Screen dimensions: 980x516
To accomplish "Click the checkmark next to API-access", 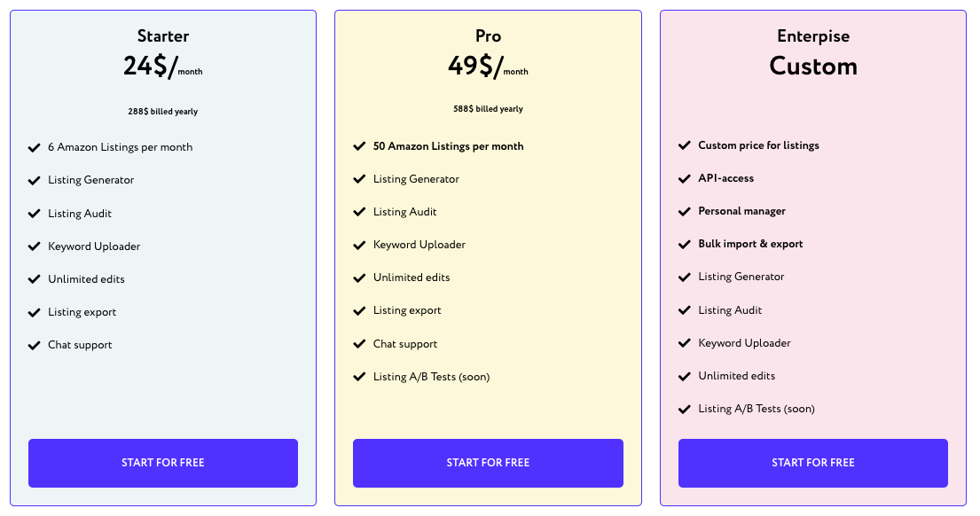I will tap(685, 178).
